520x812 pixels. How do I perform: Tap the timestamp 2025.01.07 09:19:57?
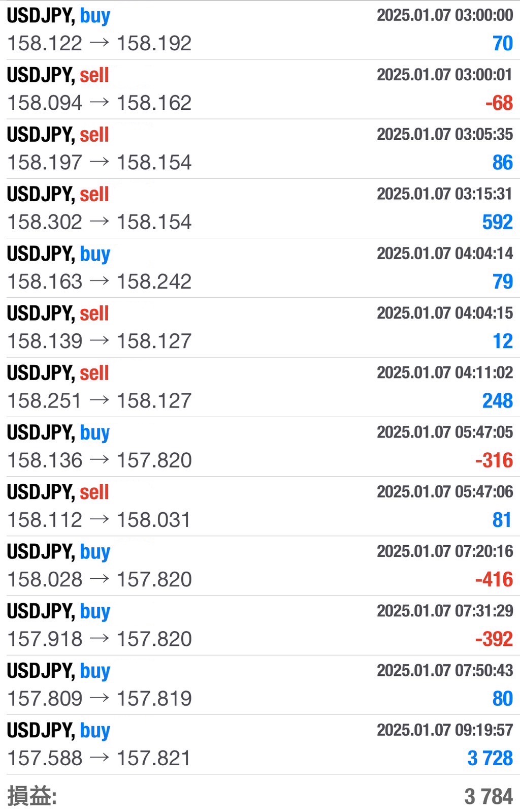coord(444,730)
